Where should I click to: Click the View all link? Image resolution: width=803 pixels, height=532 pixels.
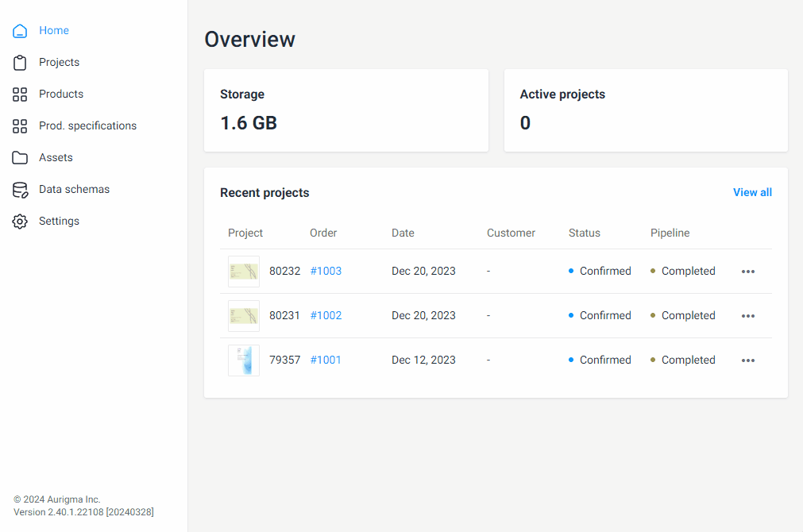tap(751, 192)
